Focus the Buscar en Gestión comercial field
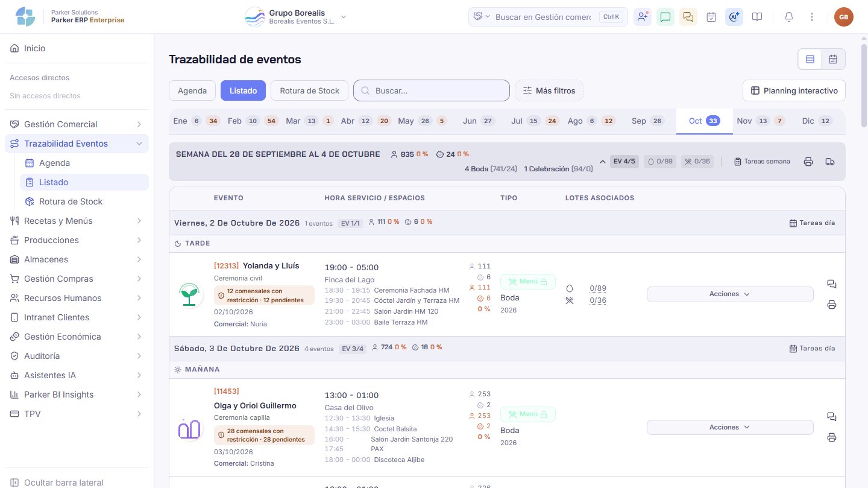The image size is (868, 488). click(543, 17)
